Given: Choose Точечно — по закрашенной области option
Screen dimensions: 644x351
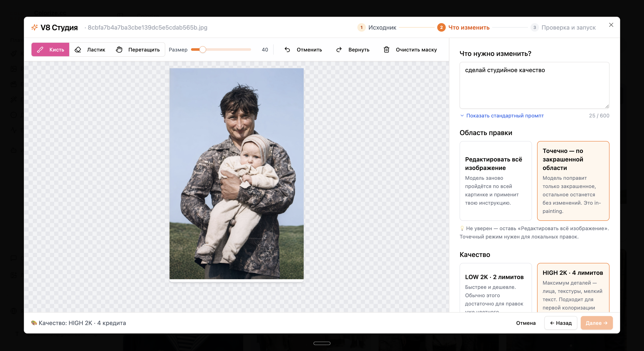Looking at the screenshot, I should (573, 181).
